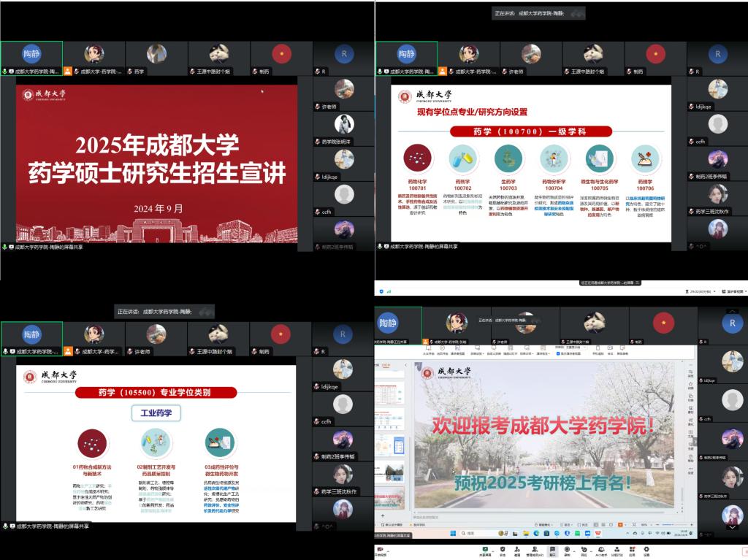Screen dimensions: 748x560
Task: Click the WPS icon in Windows taskbar
Action: [598, 534]
